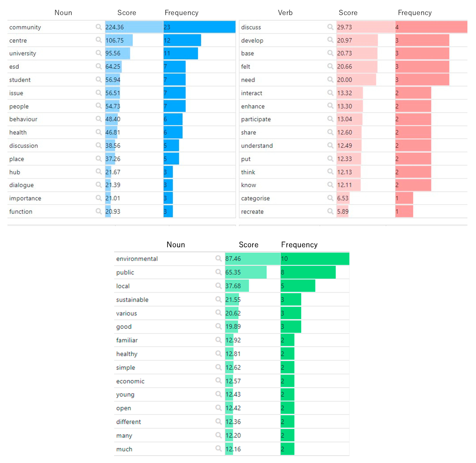This screenshot has width=476, height=463.
Task: Click the blue frequency bar for community
Action: [x=199, y=27]
